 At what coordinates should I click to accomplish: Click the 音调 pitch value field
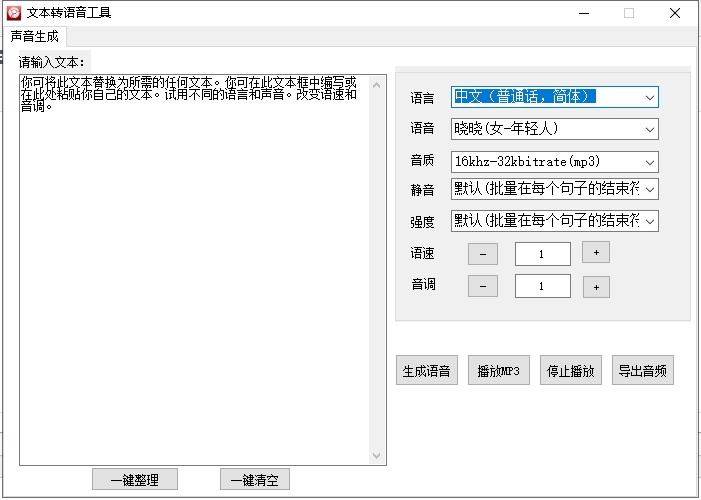click(542, 287)
